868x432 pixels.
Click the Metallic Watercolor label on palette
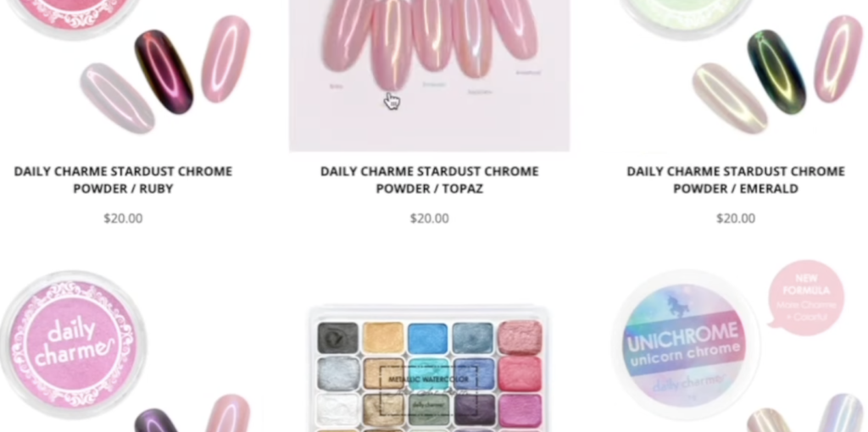[429, 379]
